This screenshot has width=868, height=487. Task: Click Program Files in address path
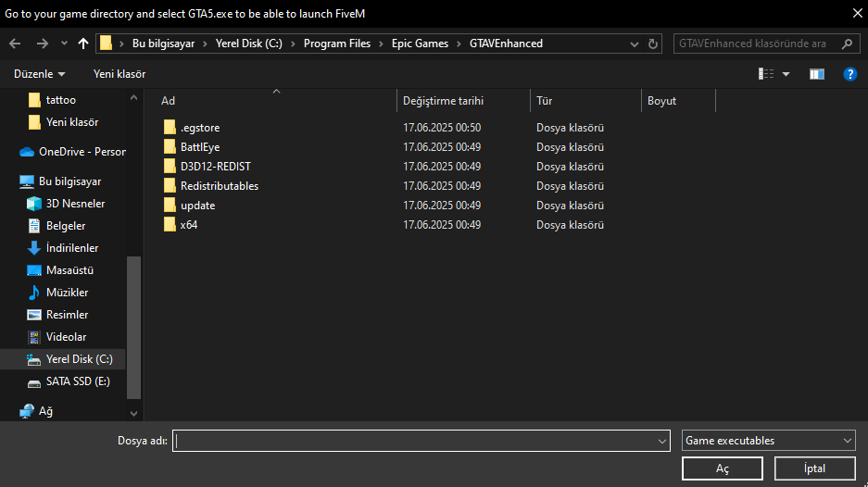[x=336, y=44]
